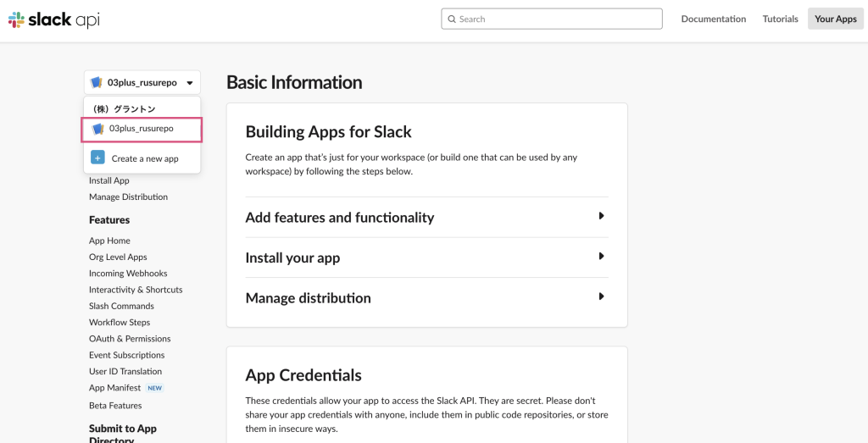This screenshot has height=443, width=868.
Task: Click the Slack API logo
Action: 53,19
